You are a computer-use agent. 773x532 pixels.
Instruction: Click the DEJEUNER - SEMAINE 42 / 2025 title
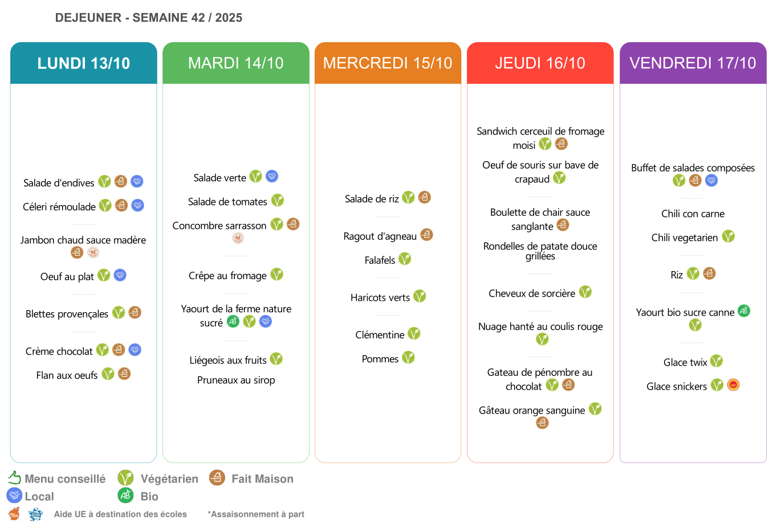(x=149, y=18)
